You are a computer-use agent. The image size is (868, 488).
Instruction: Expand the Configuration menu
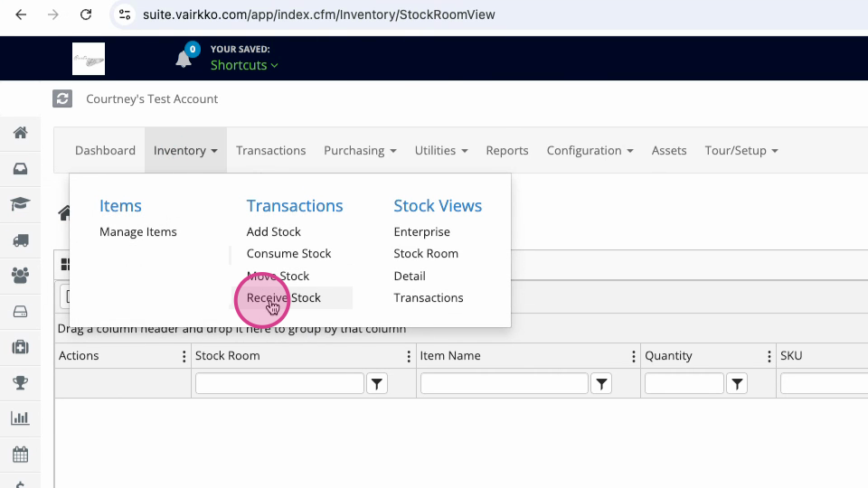(590, 151)
